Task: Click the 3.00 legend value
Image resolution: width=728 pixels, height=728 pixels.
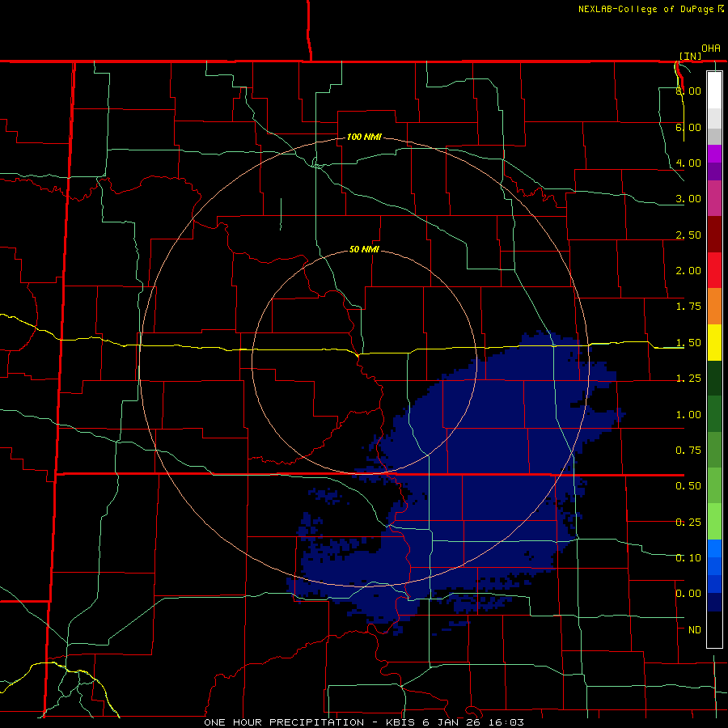Action: tap(688, 199)
